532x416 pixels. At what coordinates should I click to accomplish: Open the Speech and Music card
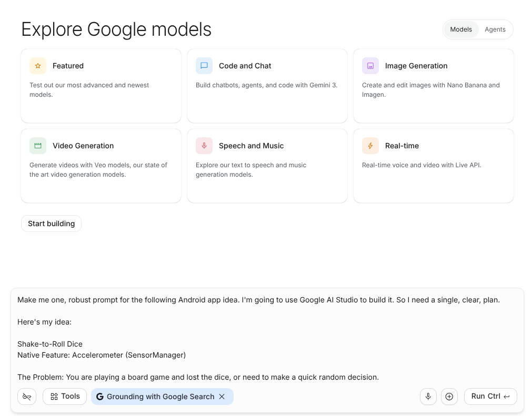click(267, 166)
